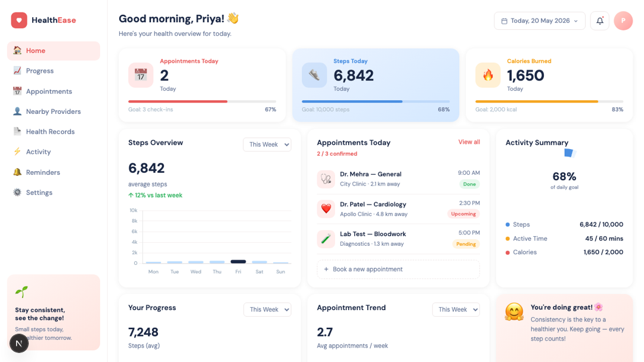This screenshot has height=362, width=644.
Task: Click the seedling icon in Stay consistent card
Action: point(21,292)
